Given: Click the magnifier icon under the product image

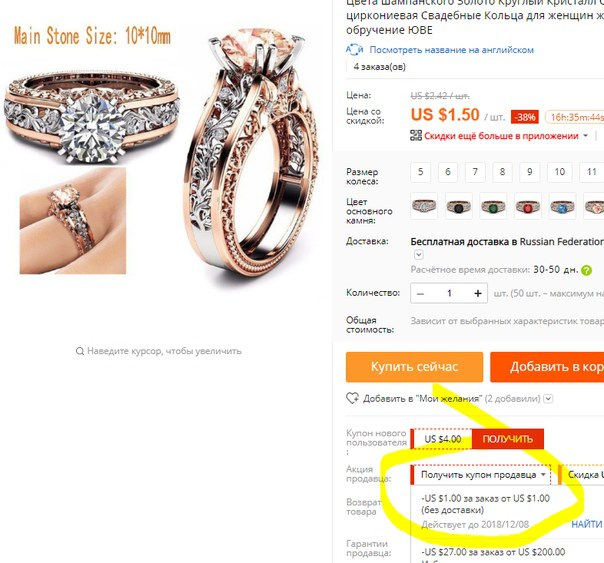Looking at the screenshot, I should click(x=80, y=351).
